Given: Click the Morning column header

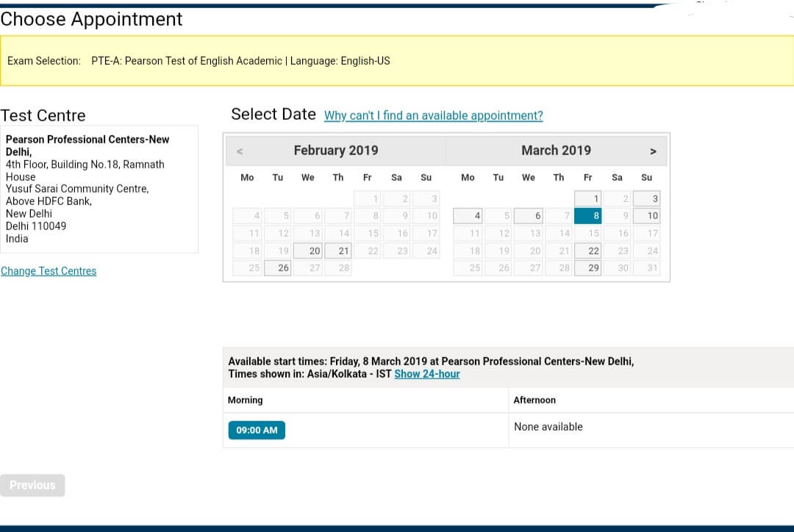Looking at the screenshot, I should tap(245, 400).
